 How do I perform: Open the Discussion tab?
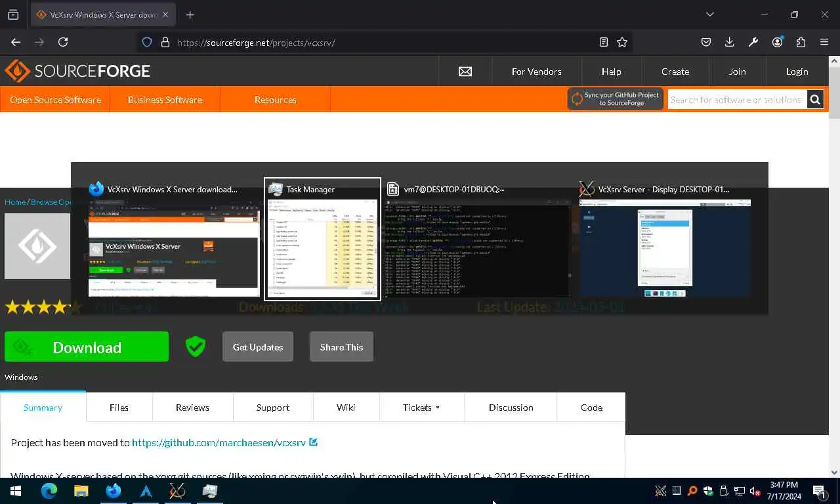(x=511, y=408)
